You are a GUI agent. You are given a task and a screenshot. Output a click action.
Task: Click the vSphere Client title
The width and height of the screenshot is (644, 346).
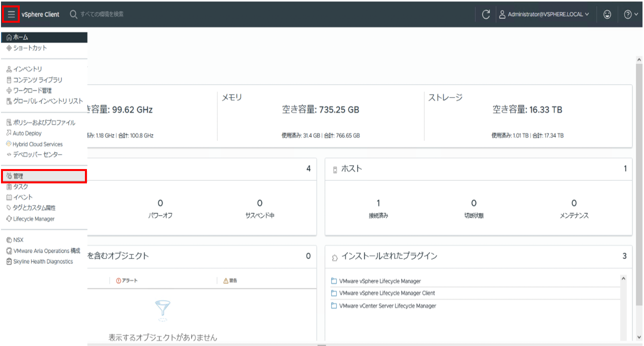(40, 14)
